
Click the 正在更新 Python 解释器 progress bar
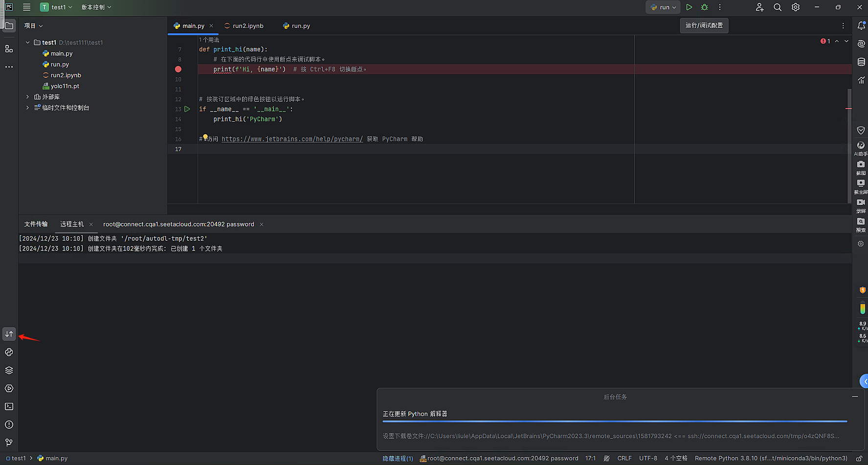coord(615,421)
